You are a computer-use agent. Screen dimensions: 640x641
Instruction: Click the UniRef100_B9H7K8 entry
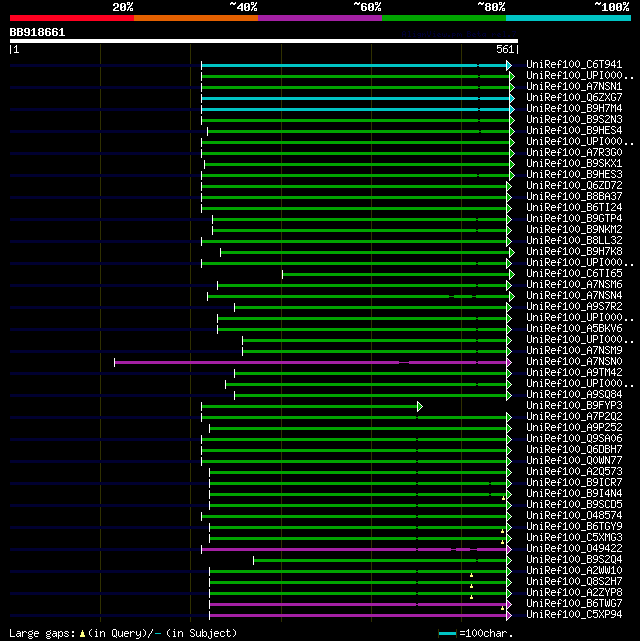point(574,252)
